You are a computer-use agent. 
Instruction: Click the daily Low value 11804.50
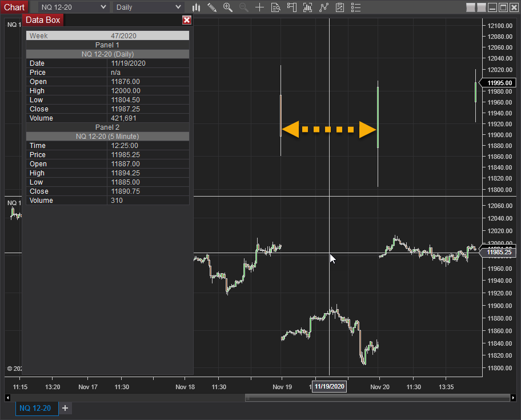[125, 99]
